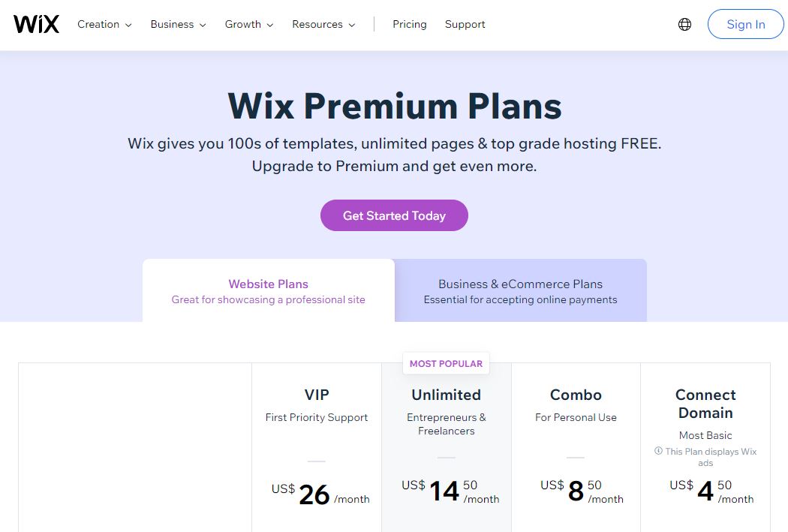This screenshot has width=788, height=532.
Task: Click the Wix logo
Action: coord(36,24)
